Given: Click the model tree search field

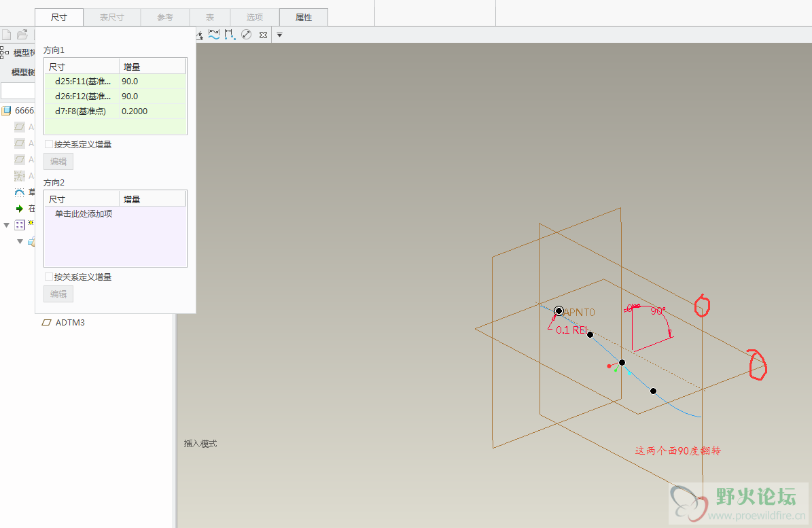Looking at the screenshot, I should tap(18, 90).
